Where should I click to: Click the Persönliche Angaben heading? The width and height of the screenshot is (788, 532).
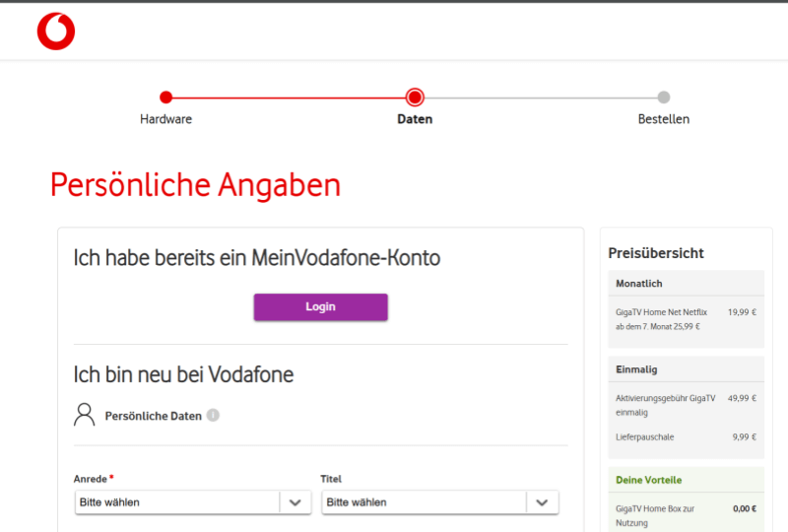[195, 185]
